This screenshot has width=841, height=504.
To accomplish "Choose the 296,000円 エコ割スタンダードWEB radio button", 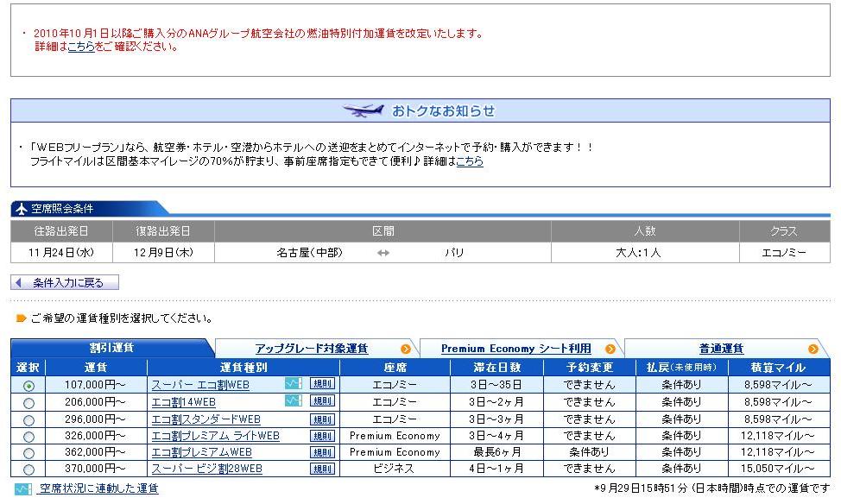I will pos(29,420).
